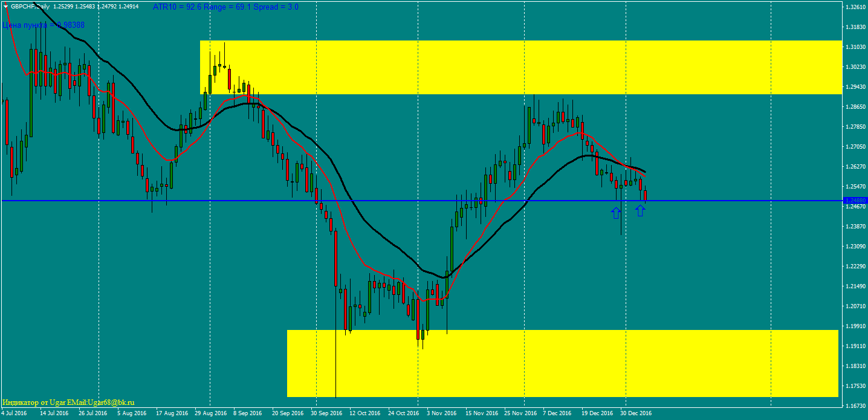Select the blue horizontal price line
This screenshot has width=868, height=420.
tap(422, 201)
